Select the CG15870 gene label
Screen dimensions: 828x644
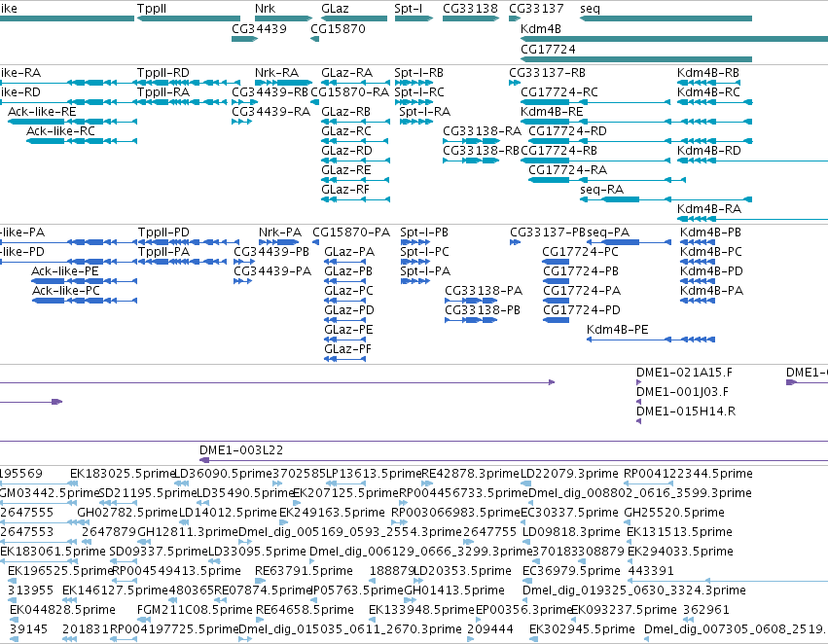click(338, 28)
